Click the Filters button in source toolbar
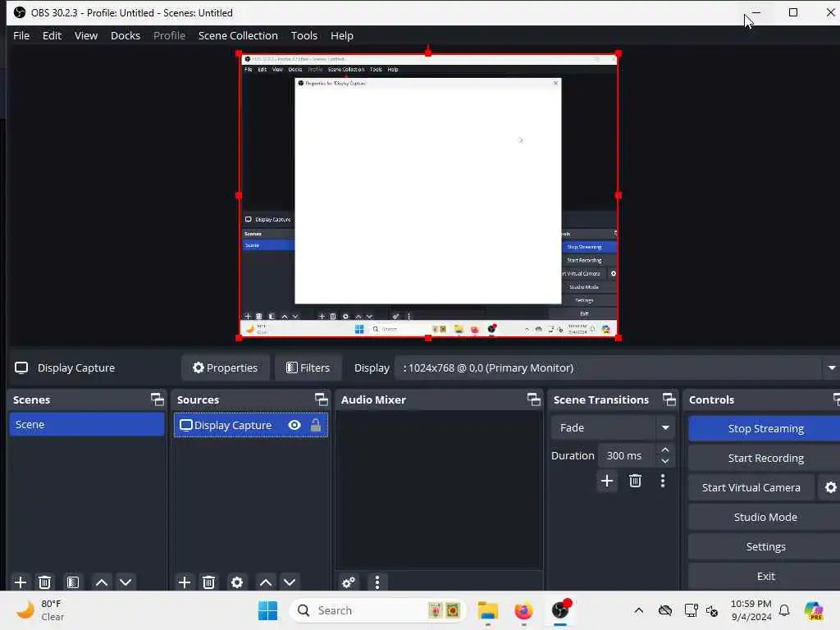 pos(308,368)
